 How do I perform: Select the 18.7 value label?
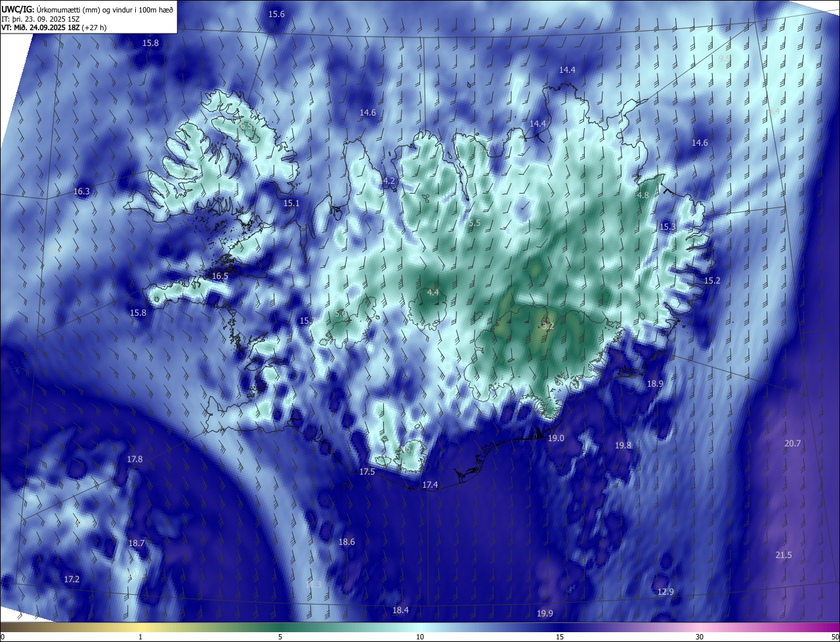coord(136,544)
